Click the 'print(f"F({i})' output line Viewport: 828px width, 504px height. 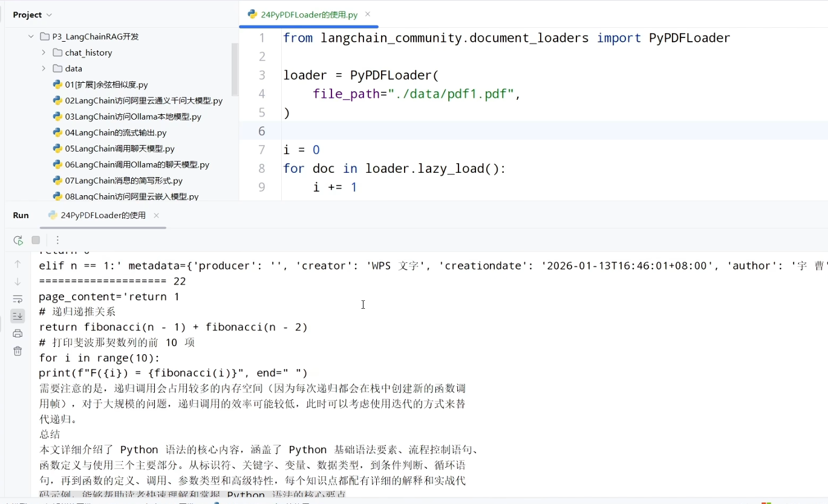[x=174, y=373]
